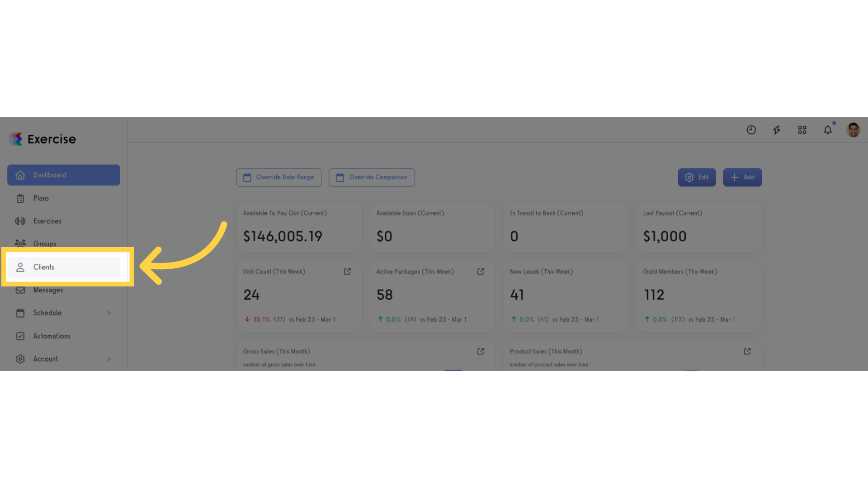Open the Override Date Range picker

pyautogui.click(x=278, y=177)
